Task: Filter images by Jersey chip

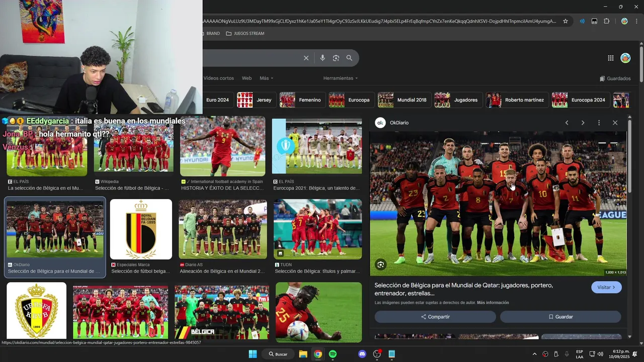Action: 257,100
